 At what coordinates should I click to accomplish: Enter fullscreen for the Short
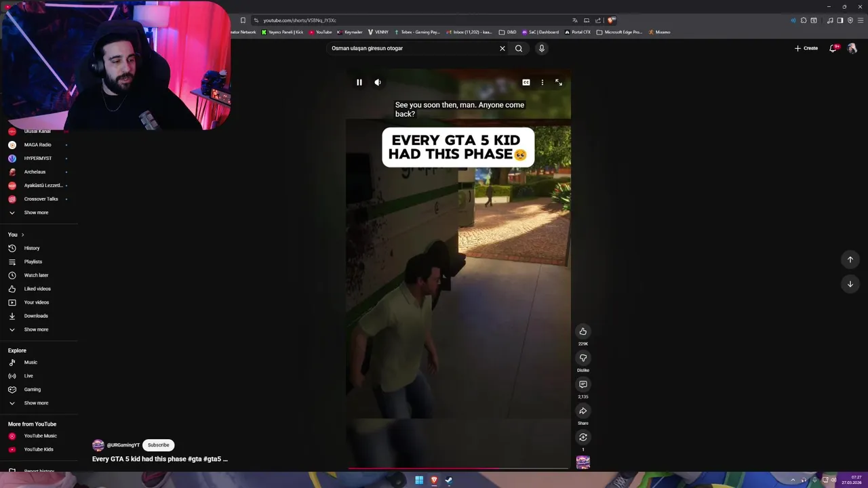click(559, 83)
